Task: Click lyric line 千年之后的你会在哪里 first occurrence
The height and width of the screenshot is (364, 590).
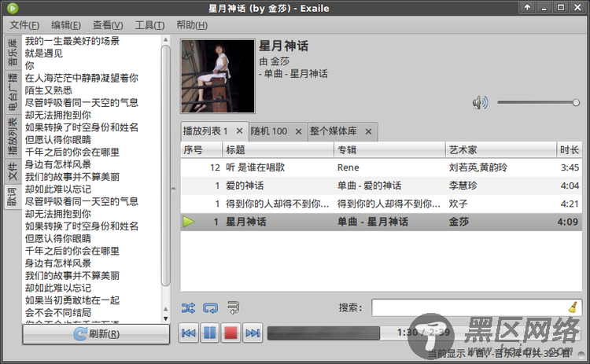Action: click(72, 152)
